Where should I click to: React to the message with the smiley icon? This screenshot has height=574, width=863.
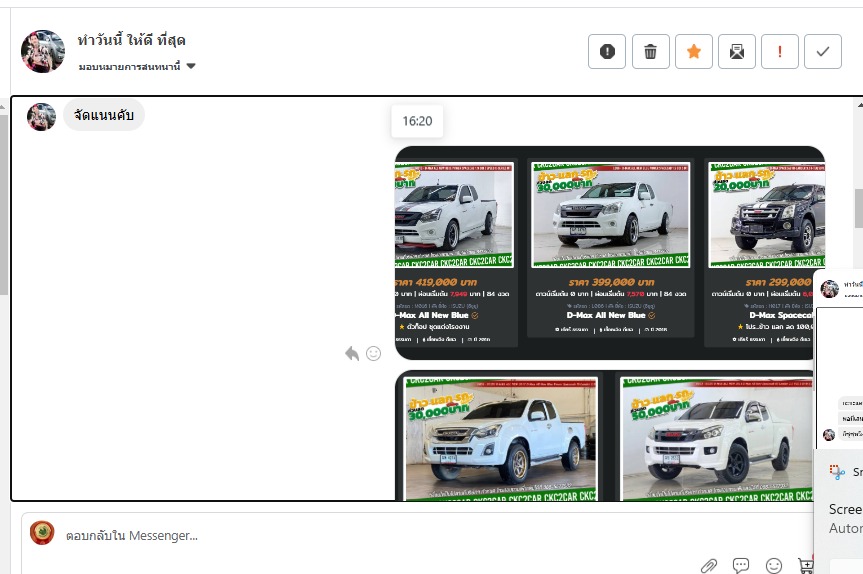[373, 353]
